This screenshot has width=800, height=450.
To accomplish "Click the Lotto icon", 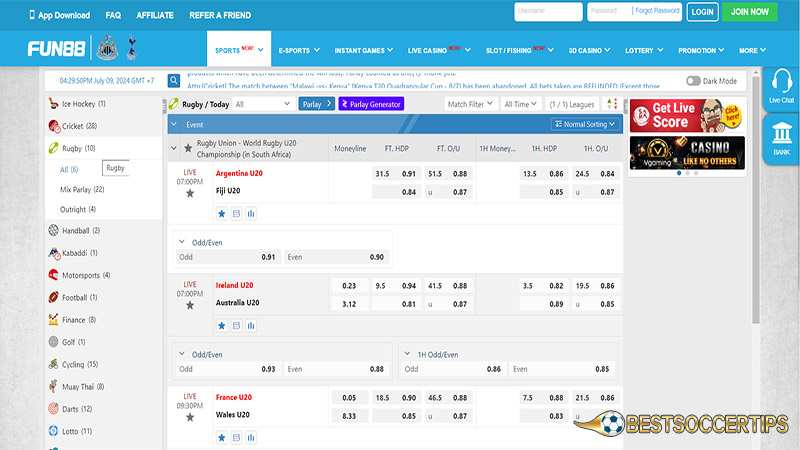I will tap(54, 431).
